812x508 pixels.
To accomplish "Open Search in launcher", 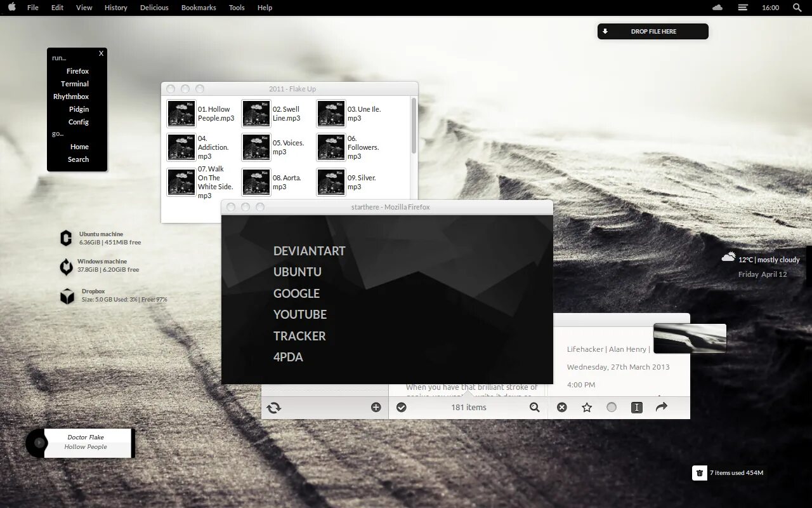I will pos(78,159).
